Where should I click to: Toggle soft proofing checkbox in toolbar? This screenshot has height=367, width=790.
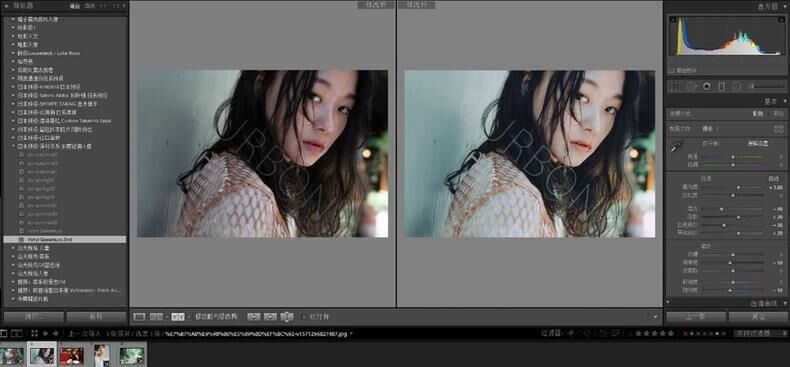click(x=304, y=317)
